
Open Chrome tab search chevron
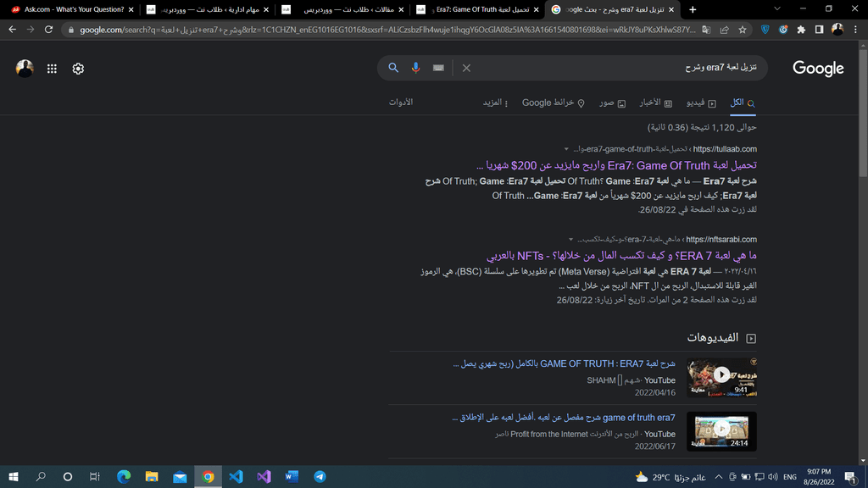(777, 9)
